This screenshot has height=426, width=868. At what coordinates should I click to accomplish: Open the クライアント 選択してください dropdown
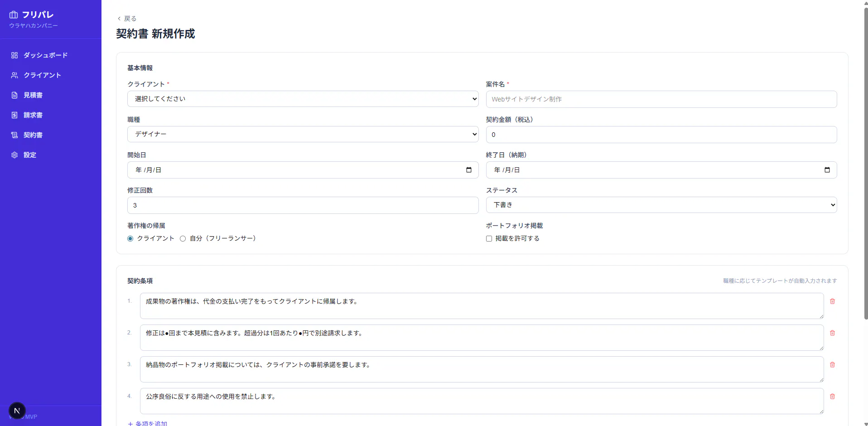tap(303, 99)
